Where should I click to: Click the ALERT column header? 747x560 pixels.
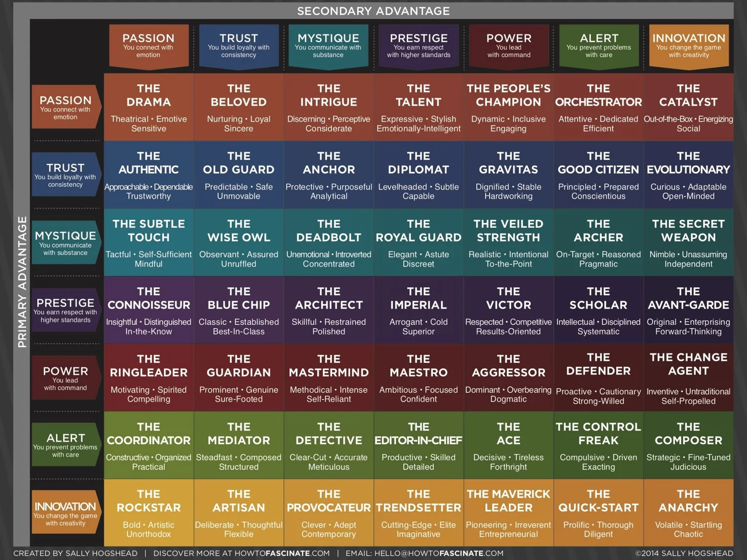(x=598, y=46)
